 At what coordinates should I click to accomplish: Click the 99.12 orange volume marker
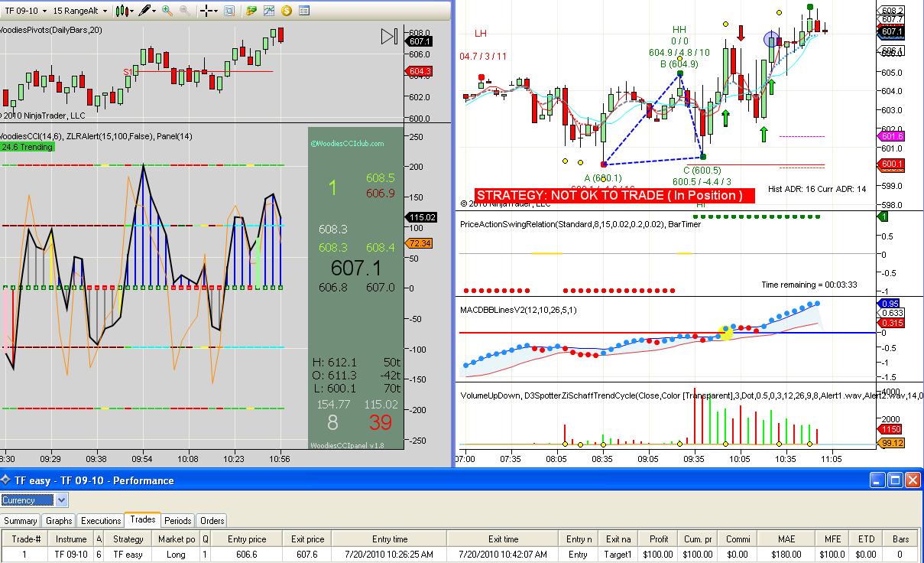pyautogui.click(x=892, y=443)
